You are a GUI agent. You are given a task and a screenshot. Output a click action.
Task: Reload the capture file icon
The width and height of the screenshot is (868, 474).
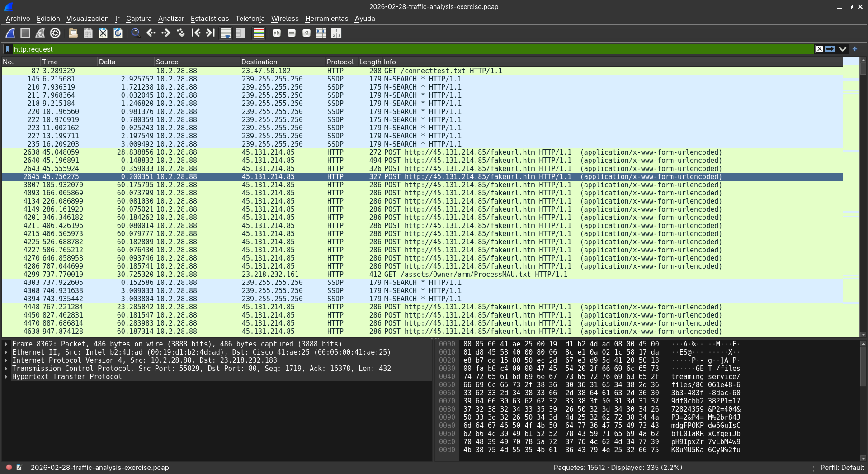point(118,33)
